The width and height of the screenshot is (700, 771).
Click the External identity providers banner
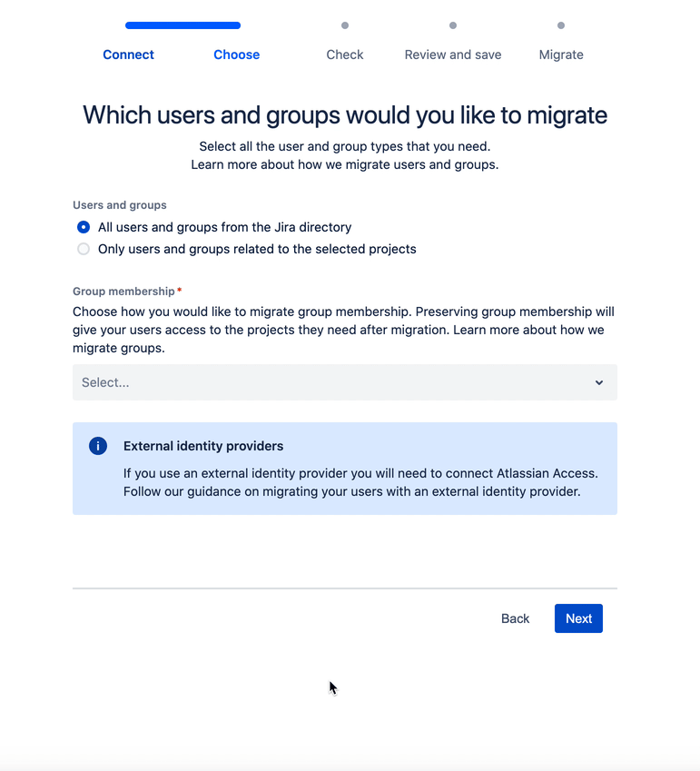click(x=344, y=468)
